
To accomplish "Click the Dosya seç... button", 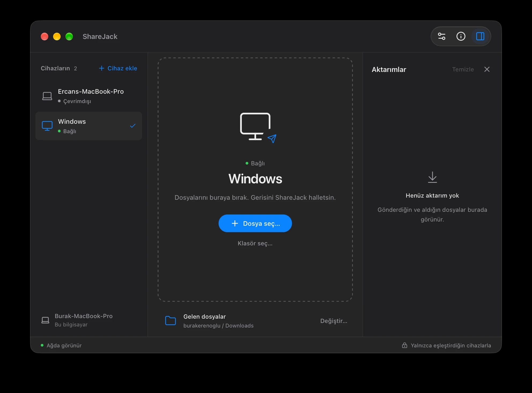I will (x=255, y=223).
